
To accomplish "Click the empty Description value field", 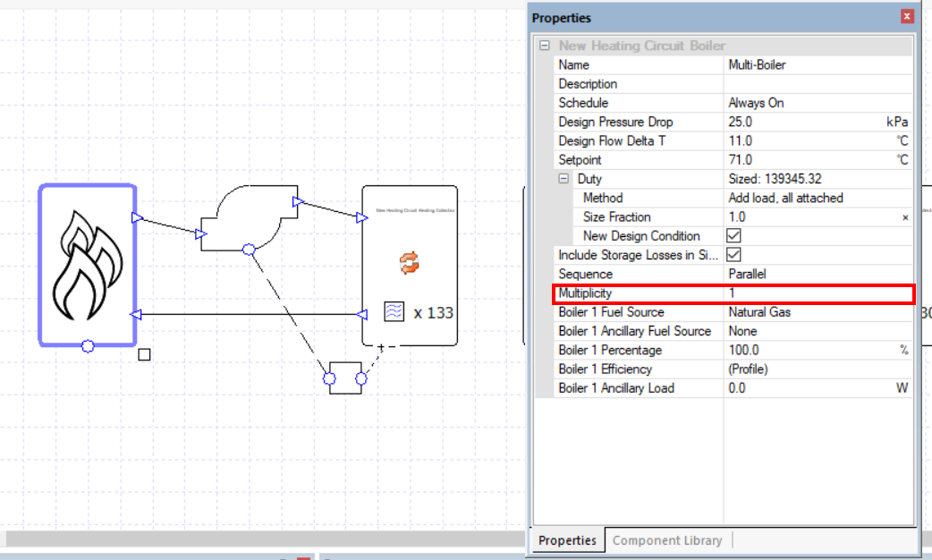I will [818, 84].
